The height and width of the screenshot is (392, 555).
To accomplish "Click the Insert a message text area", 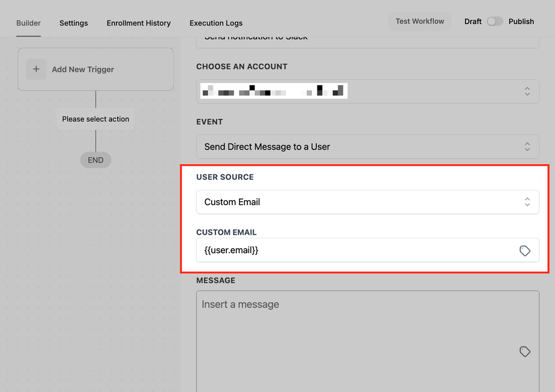I will [x=367, y=341].
